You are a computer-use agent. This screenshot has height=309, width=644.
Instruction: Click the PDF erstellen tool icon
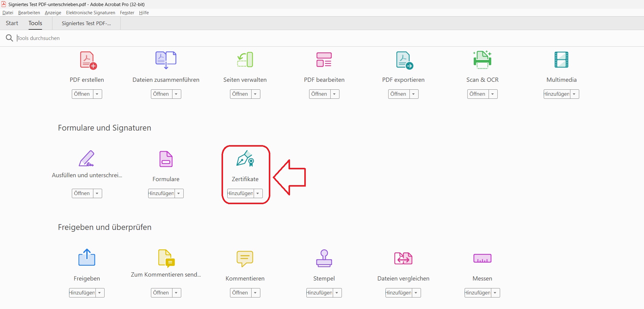click(88, 60)
